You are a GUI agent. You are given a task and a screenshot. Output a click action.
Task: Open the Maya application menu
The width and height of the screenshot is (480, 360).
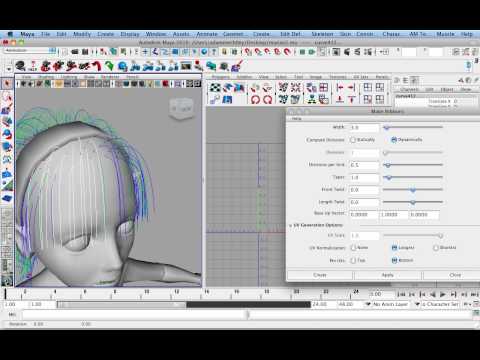point(27,34)
